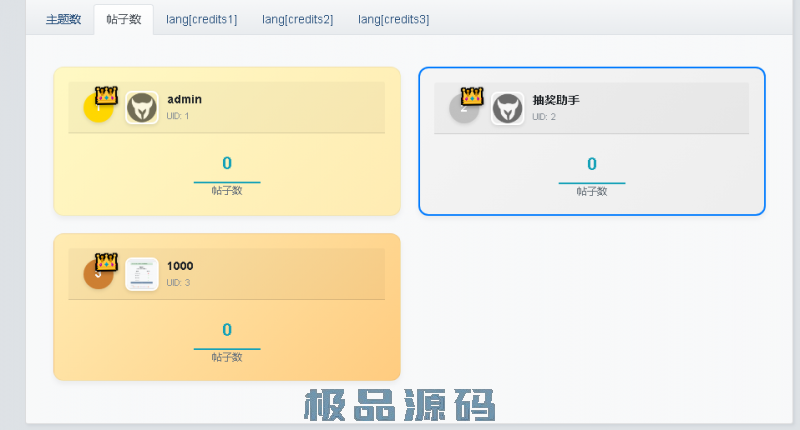This screenshot has width=800, height=430.
Task: Click the post count number on 抽奖助手's card
Action: click(592, 164)
